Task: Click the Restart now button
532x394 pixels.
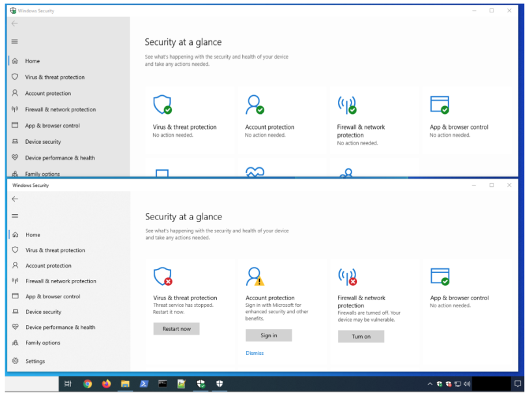Action: click(x=176, y=329)
